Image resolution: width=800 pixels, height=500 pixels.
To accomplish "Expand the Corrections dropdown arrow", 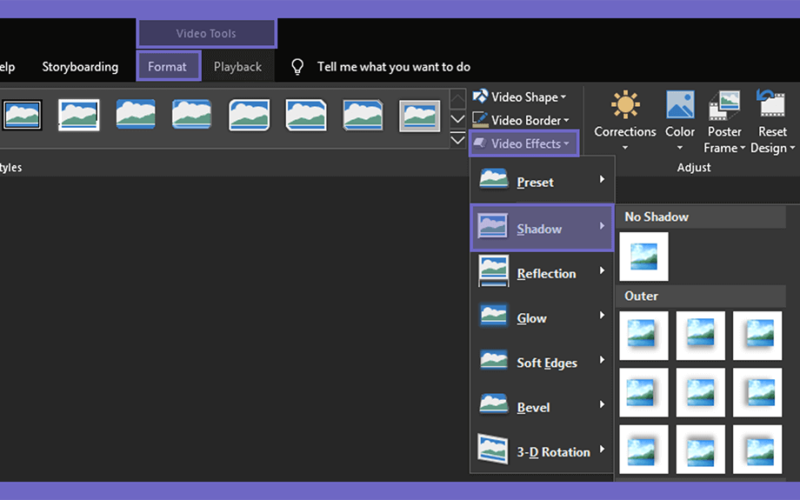I will click(625, 148).
